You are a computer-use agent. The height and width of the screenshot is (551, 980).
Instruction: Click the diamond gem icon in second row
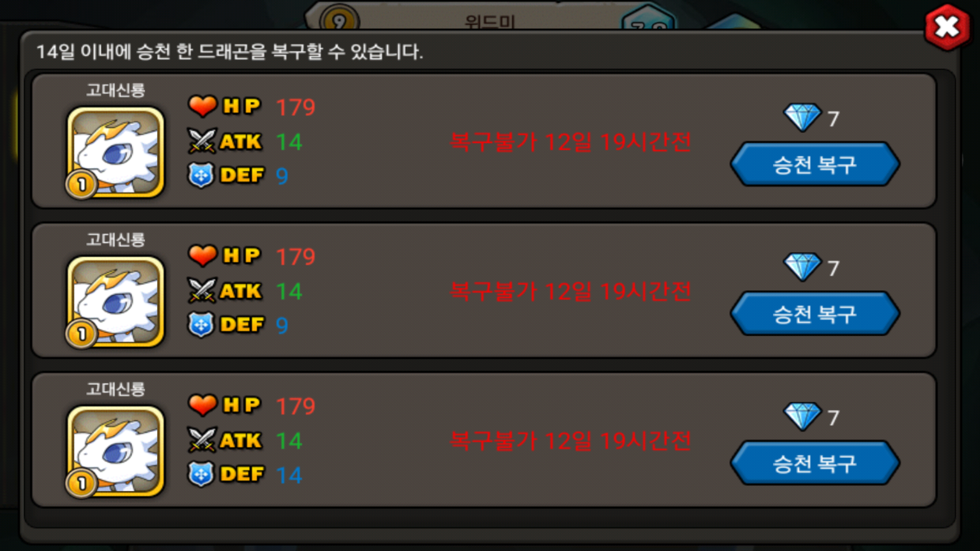[802, 267]
